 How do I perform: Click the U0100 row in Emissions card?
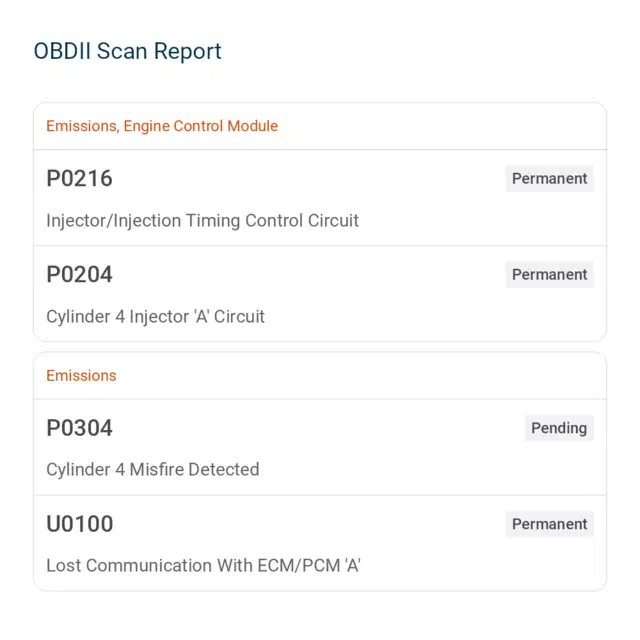click(320, 543)
